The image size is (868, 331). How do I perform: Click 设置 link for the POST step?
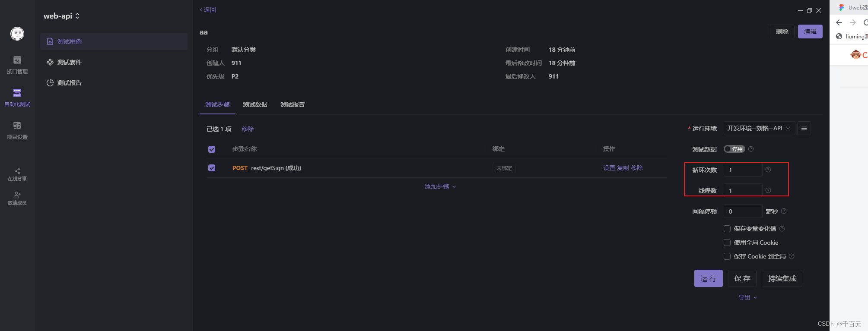click(609, 168)
